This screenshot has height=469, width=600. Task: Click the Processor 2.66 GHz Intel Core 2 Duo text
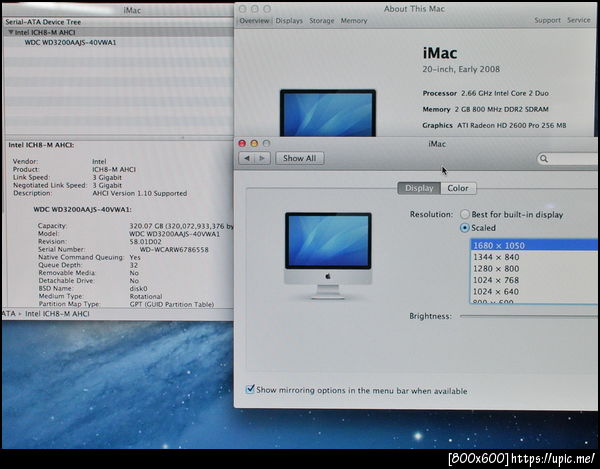[486, 93]
